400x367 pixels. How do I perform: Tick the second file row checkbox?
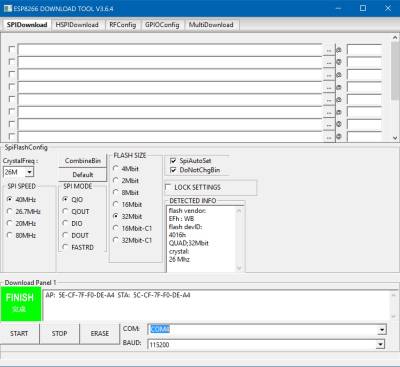pyautogui.click(x=12, y=62)
